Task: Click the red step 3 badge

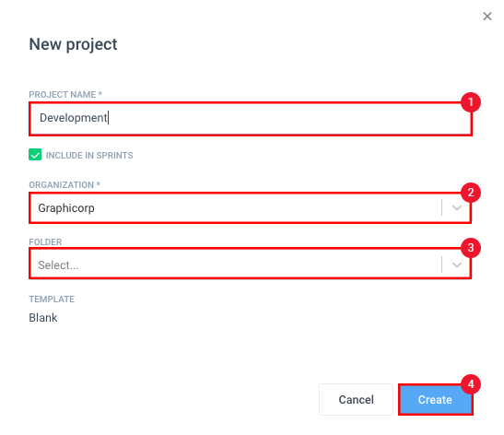Action: (x=471, y=248)
